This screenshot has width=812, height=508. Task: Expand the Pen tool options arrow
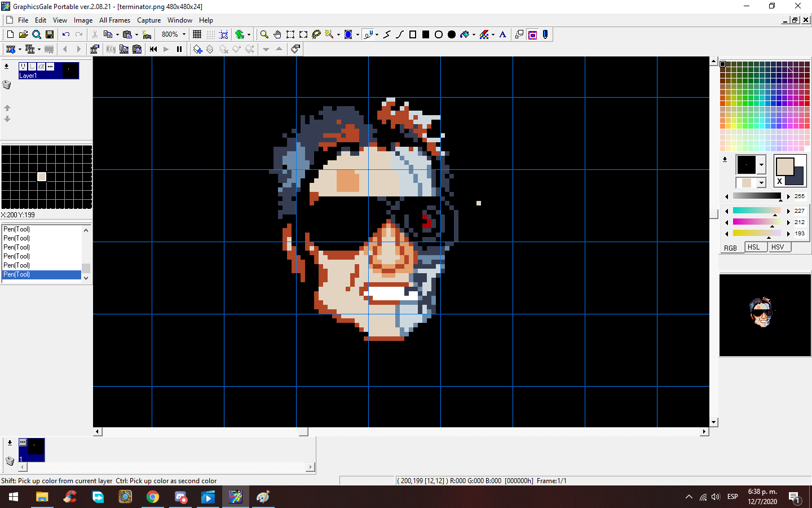377,34
